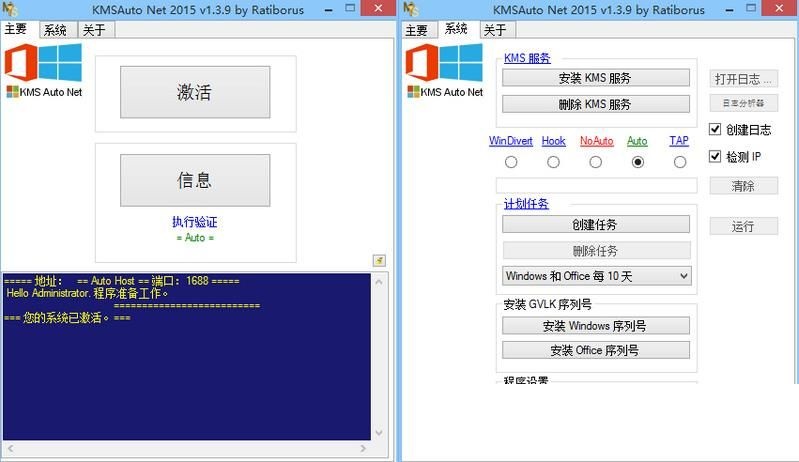Open the KMS 服务 link heading
Image resolution: width=799 pixels, height=462 pixels.
(527, 58)
